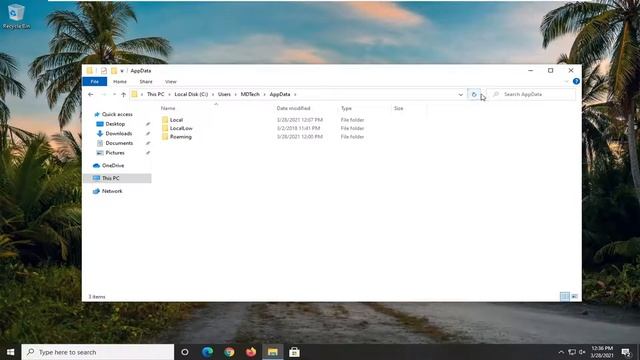Image resolution: width=640 pixels, height=360 pixels.
Task: Click the volume speaker tray icon
Action: tap(582, 352)
